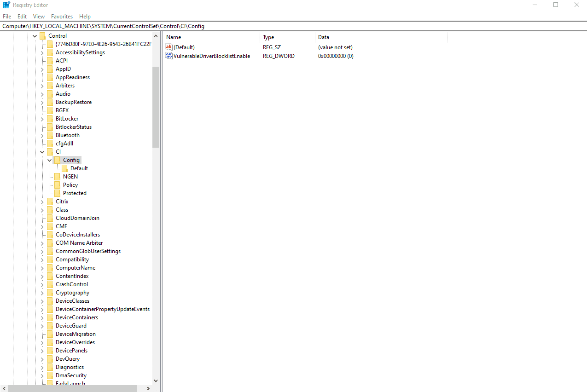This screenshot has width=587, height=392.
Task: Click the Policy folder icon
Action: [x=57, y=184]
